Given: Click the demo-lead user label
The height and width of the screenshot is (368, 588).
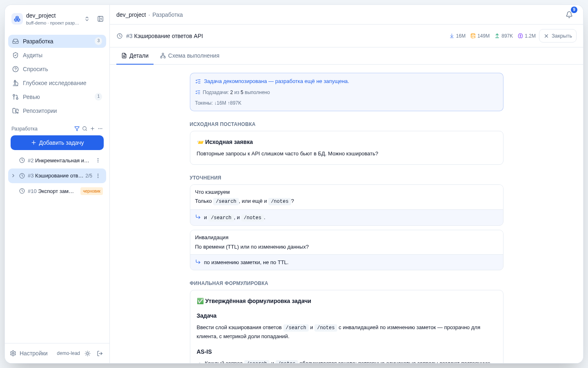Looking at the screenshot, I should (x=68, y=353).
